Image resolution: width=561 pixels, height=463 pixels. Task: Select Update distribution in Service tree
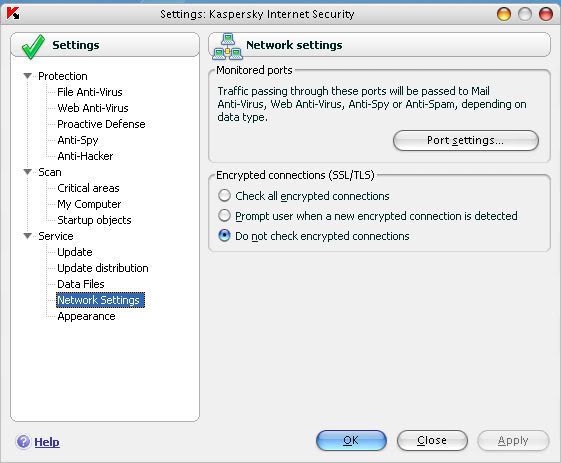tap(103, 268)
